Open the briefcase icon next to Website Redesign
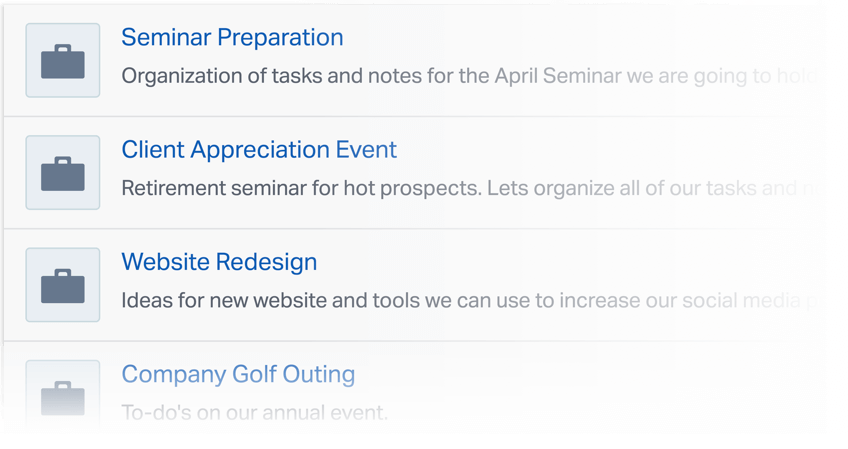Image resolution: width=848 pixels, height=449 pixels. click(63, 286)
